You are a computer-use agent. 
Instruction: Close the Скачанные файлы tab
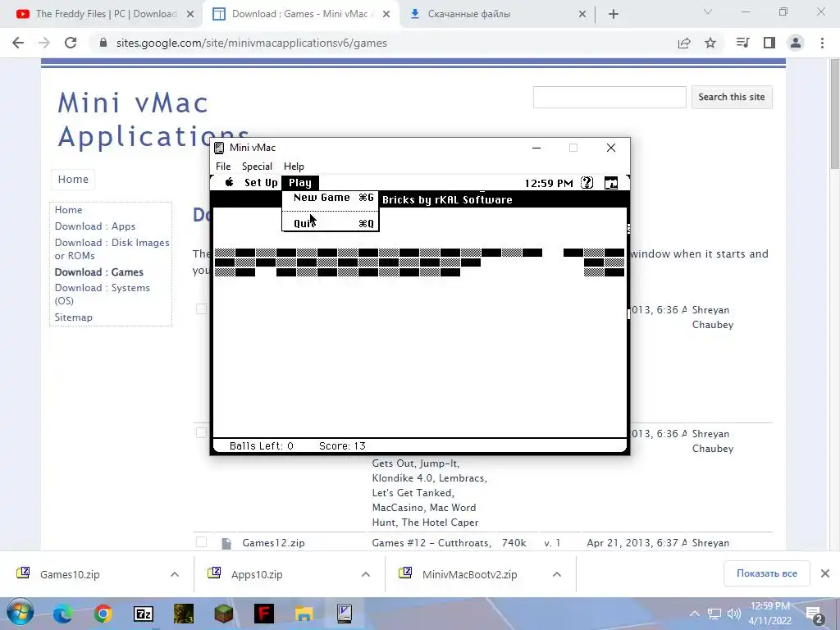pyautogui.click(x=582, y=15)
